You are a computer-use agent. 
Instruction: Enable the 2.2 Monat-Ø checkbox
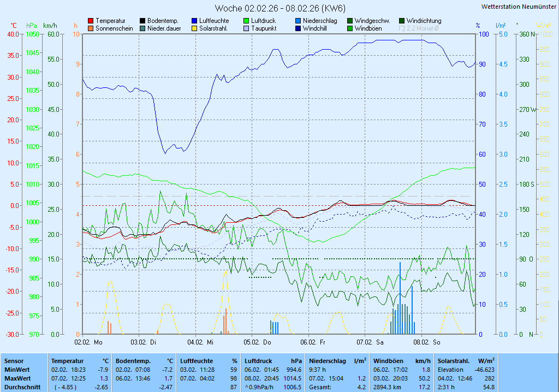point(402,28)
